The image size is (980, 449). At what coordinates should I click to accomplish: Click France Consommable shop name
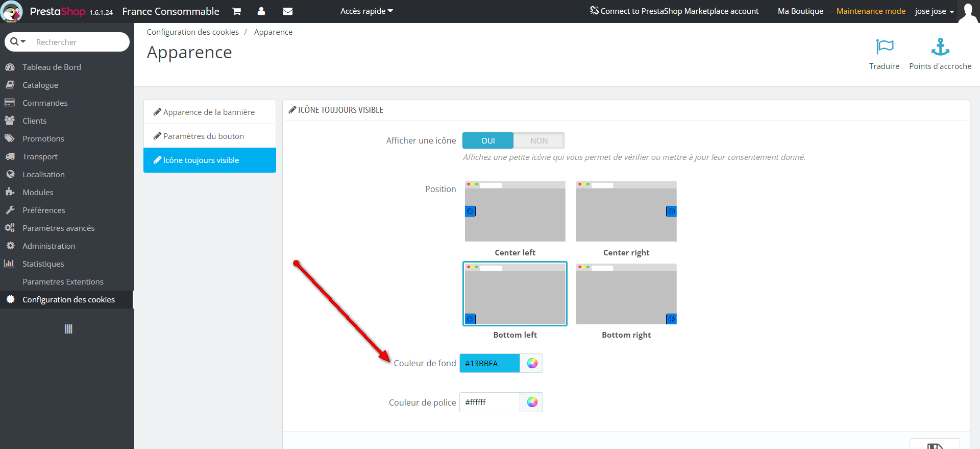(x=170, y=11)
